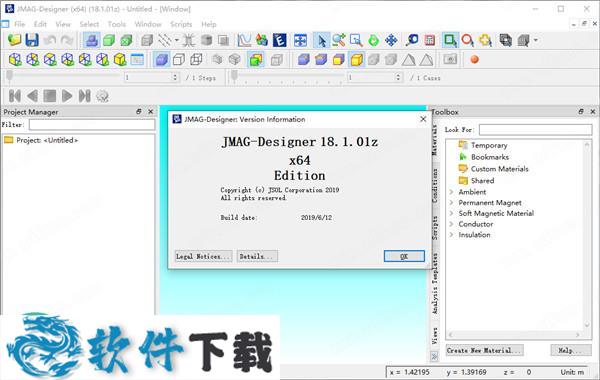Click the Cases slider handle

[235, 76]
